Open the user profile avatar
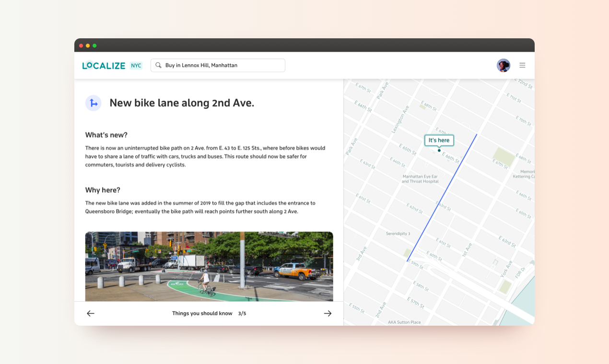609x364 pixels. point(504,65)
